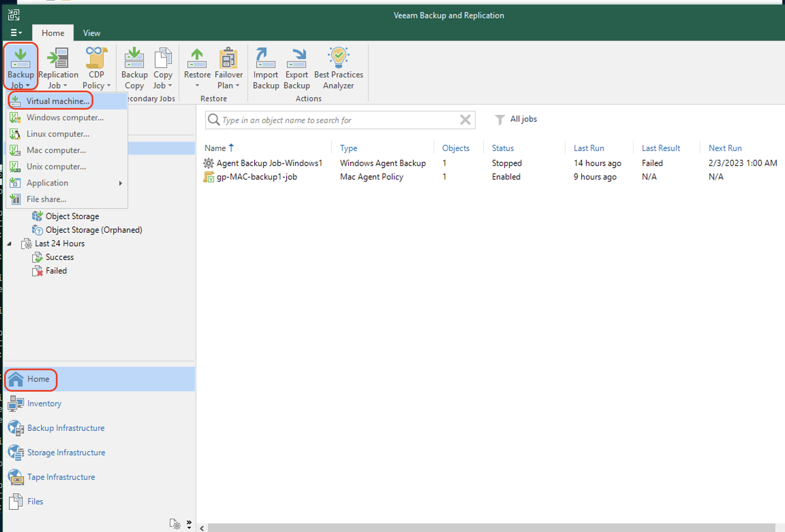Select Linux computer backup option
Image resolution: width=785 pixels, height=532 pixels.
coord(58,134)
